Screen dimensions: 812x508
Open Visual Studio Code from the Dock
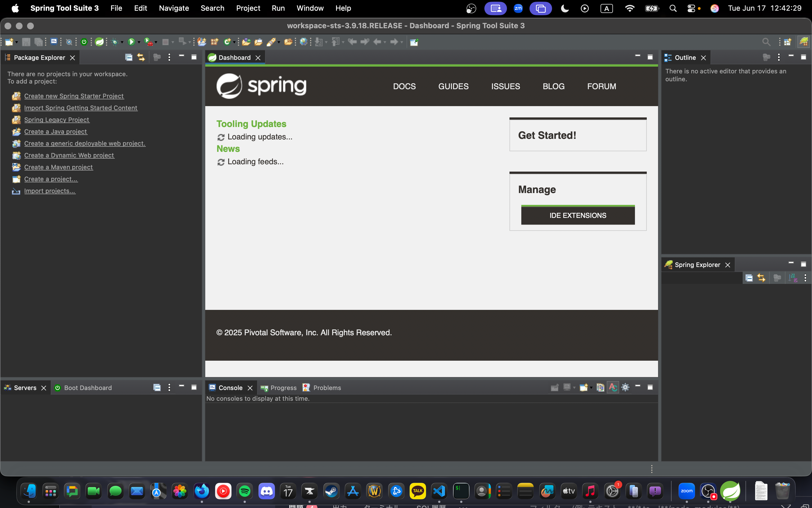click(439, 491)
